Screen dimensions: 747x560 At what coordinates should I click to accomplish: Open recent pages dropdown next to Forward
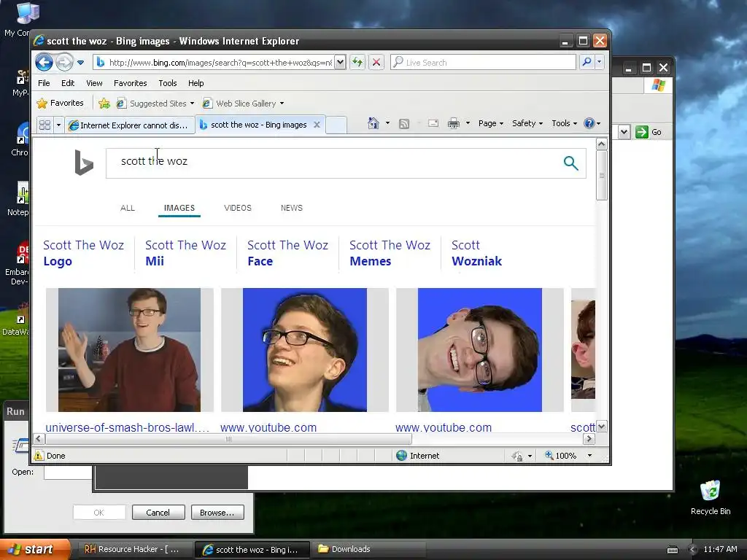80,63
